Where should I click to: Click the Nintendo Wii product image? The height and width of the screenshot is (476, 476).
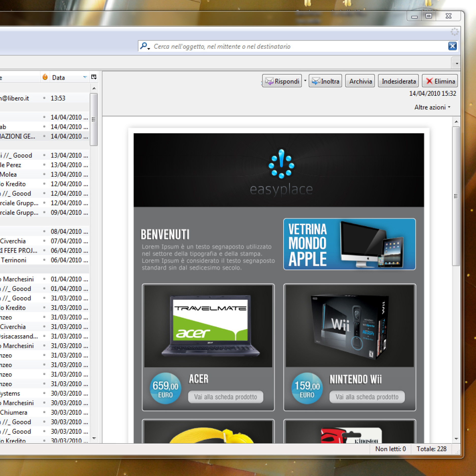(350, 326)
